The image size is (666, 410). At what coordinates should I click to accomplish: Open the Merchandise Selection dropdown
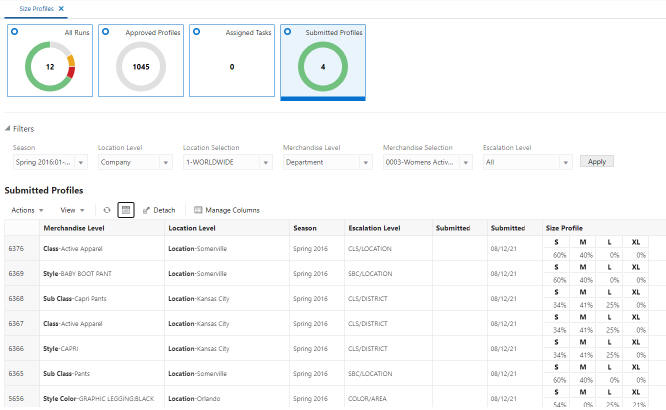pyautogui.click(x=466, y=162)
